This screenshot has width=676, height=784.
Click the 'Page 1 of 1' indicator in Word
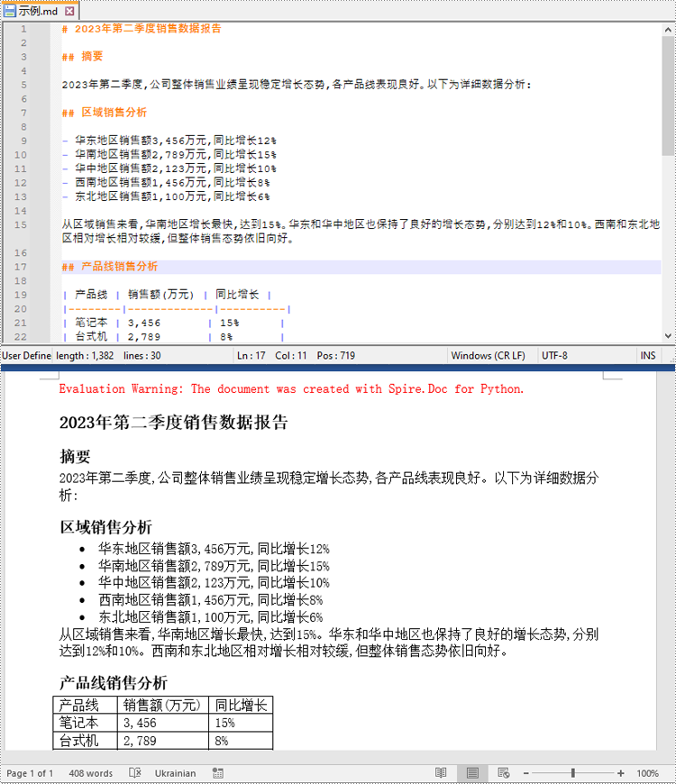pyautogui.click(x=30, y=773)
